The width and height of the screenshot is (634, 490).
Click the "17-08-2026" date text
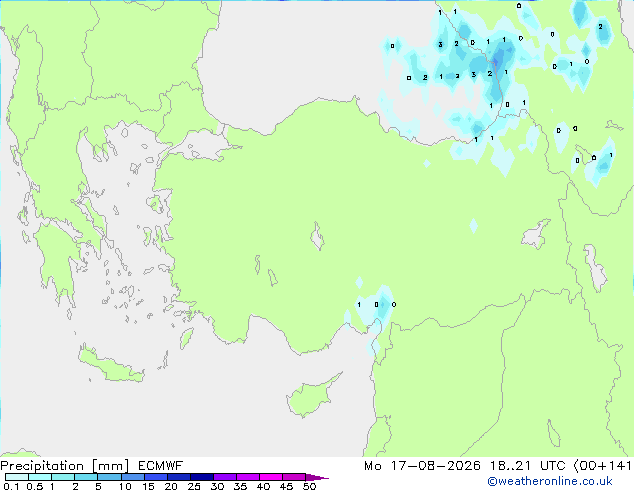point(436,466)
